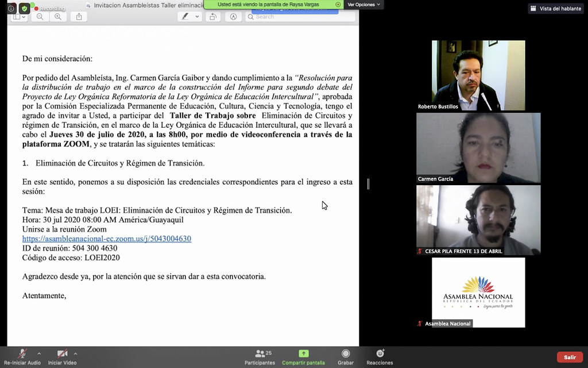Zoom in the document with magnifier plus

pos(58,17)
